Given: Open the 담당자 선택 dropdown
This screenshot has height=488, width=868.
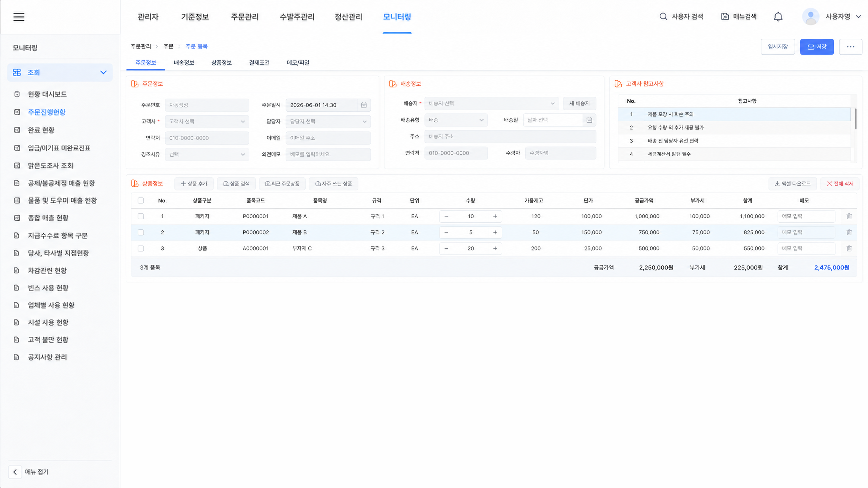Looking at the screenshot, I should point(328,121).
